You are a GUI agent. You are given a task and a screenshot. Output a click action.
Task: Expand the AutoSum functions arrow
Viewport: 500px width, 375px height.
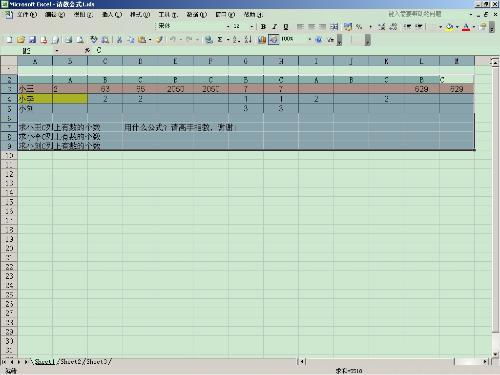[228, 40]
